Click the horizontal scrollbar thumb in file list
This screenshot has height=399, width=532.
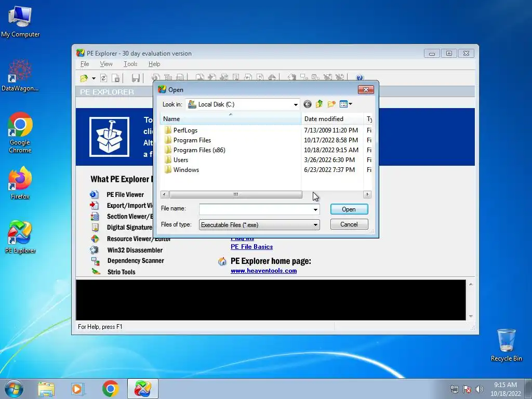(x=236, y=194)
